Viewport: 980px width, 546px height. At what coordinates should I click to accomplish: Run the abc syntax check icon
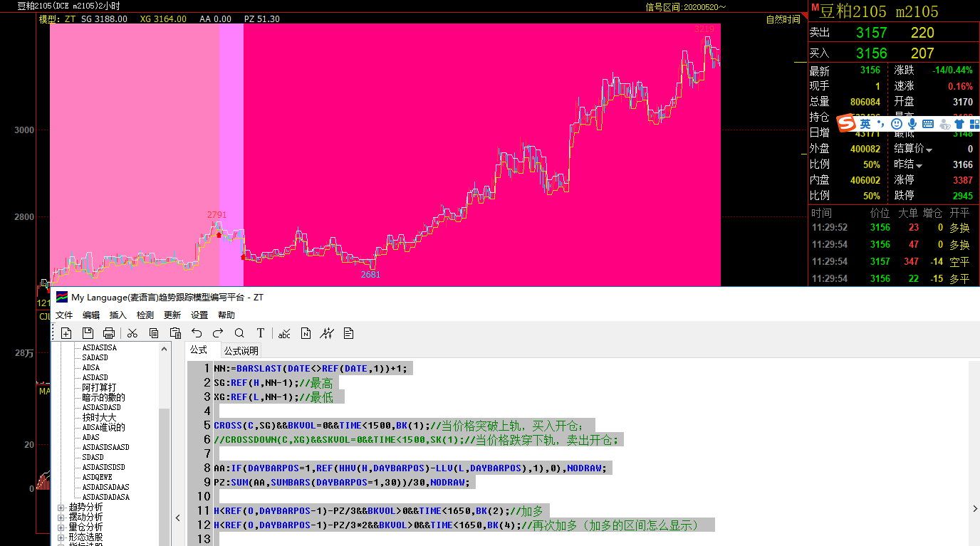[284, 333]
